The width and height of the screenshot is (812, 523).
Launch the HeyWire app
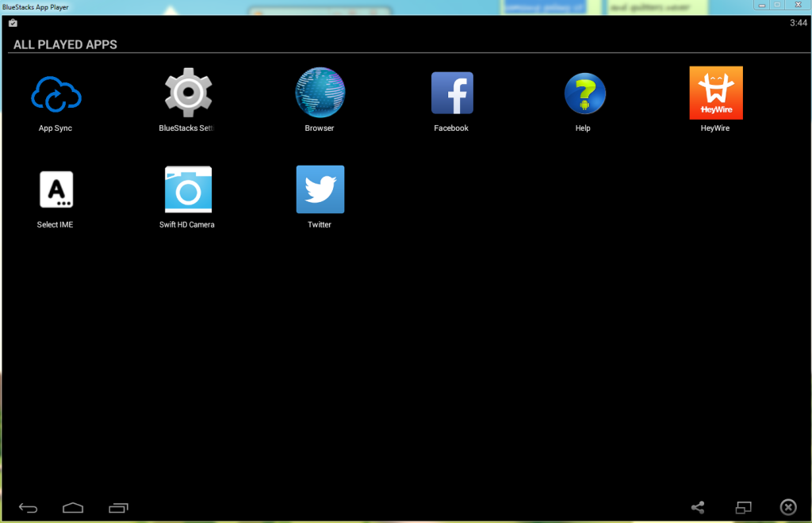tap(716, 93)
